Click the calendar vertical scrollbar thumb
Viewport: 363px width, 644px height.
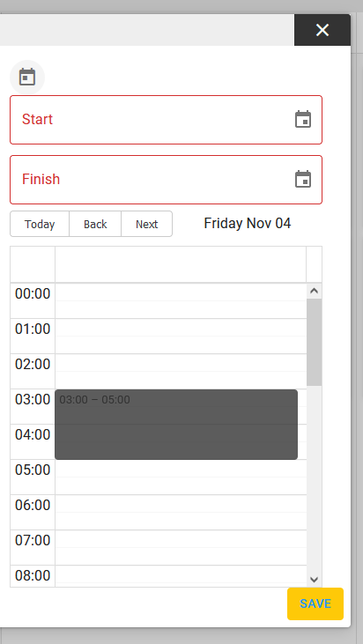315,342
